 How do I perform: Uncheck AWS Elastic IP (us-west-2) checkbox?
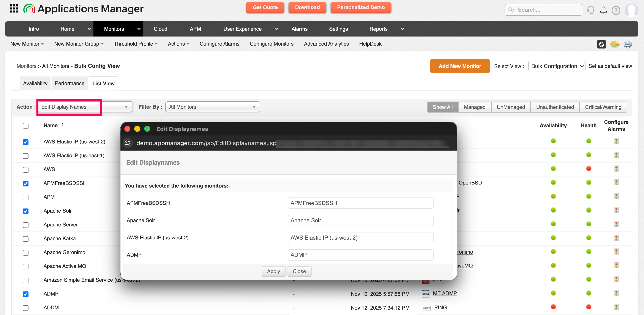(x=25, y=142)
